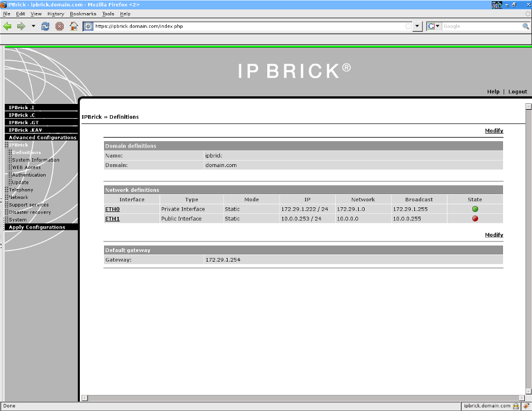Click the Google search input box
The image size is (532, 411).
(x=481, y=26)
